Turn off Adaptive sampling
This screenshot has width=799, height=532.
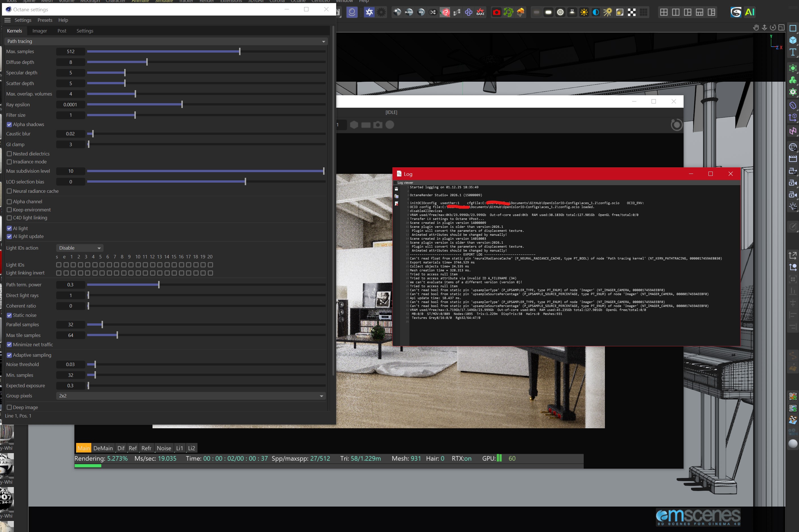click(10, 355)
